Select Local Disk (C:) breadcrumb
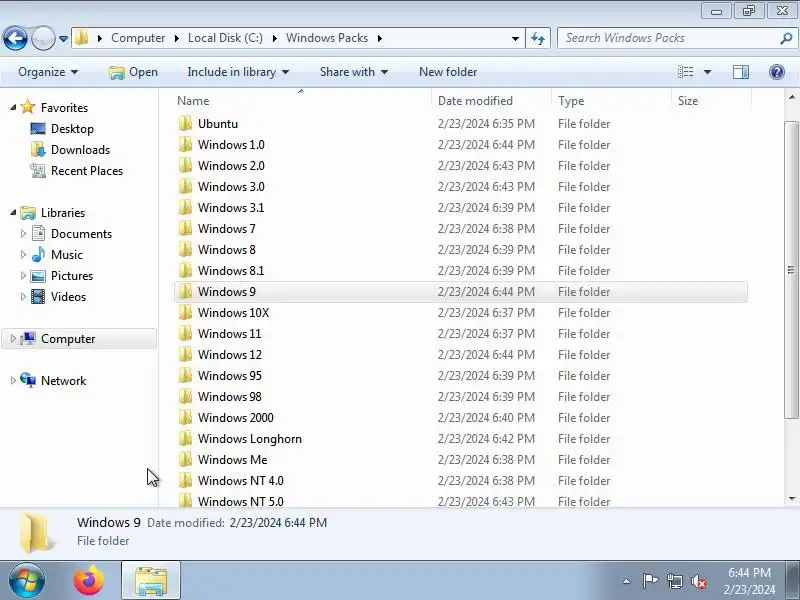 (225, 38)
